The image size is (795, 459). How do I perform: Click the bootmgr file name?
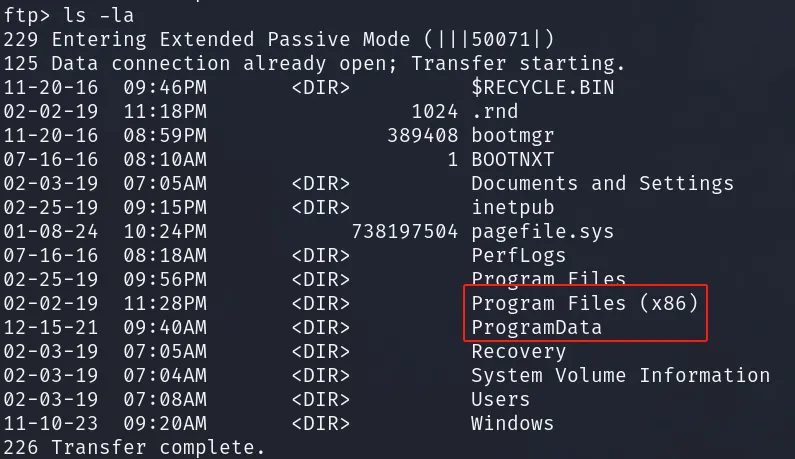coord(513,136)
